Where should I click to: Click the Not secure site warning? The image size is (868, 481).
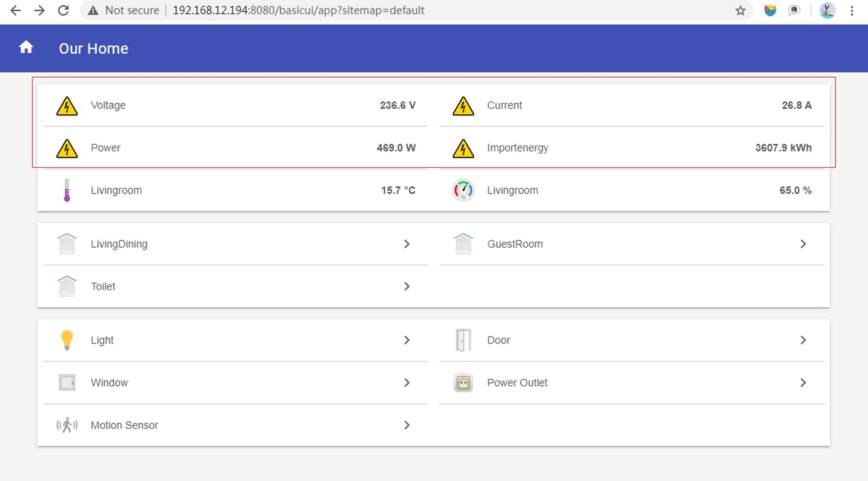[x=124, y=10]
